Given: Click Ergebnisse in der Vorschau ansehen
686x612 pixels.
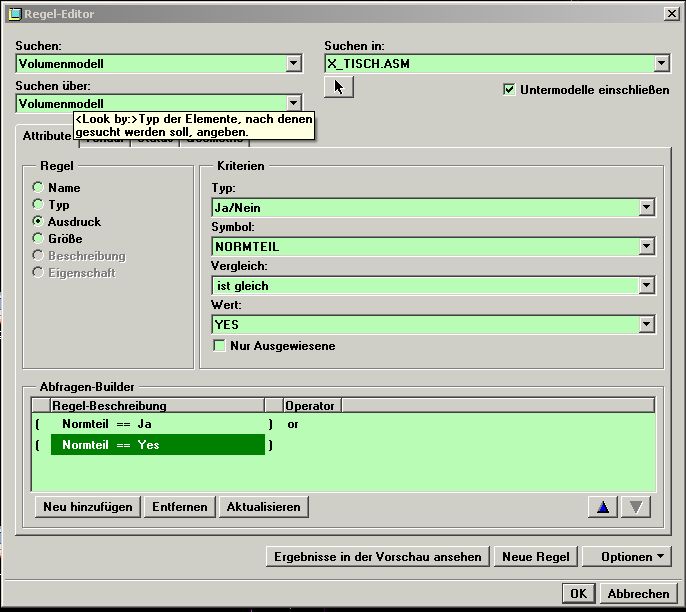Looking at the screenshot, I should click(x=379, y=557).
